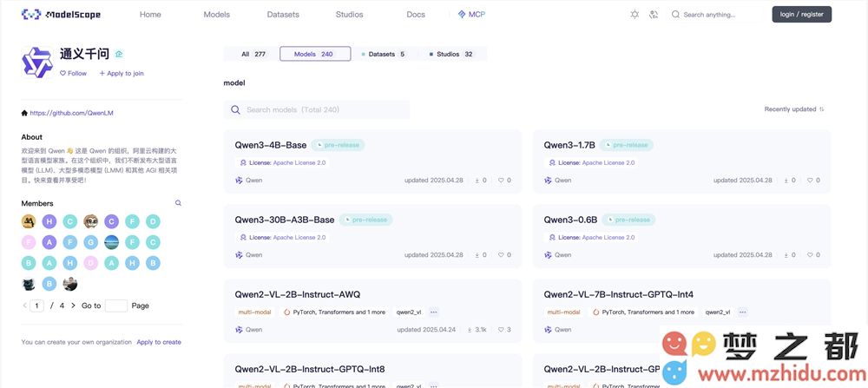
Task: Open the Qwen3-30B-A3B-Base model
Action: point(285,220)
